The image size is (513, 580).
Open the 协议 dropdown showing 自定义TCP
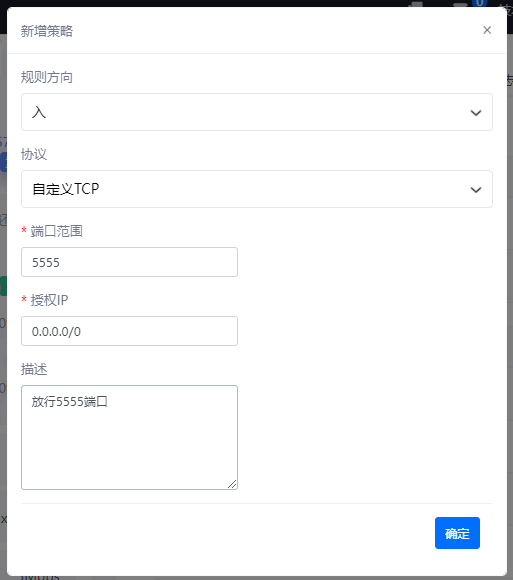point(257,189)
